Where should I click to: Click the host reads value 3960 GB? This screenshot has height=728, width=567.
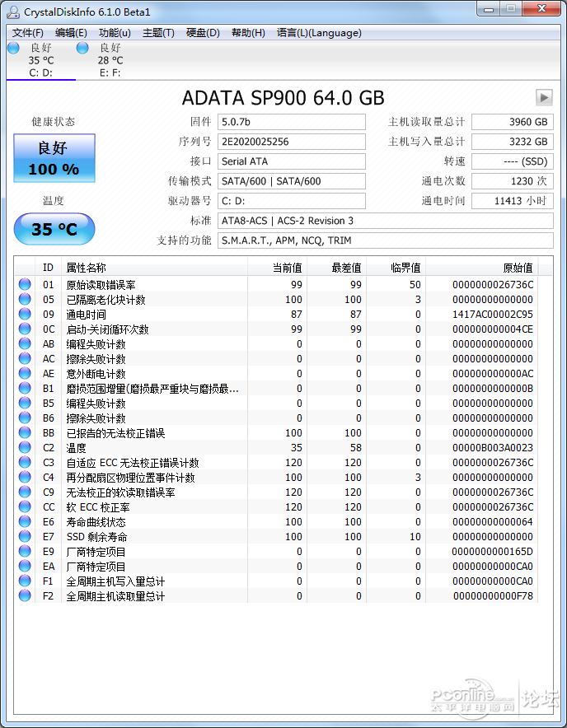pyautogui.click(x=512, y=122)
